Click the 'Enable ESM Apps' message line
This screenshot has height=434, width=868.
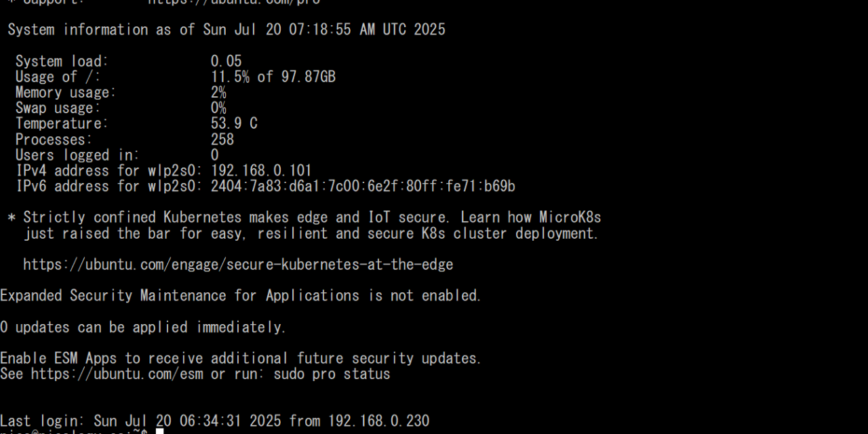point(241,358)
